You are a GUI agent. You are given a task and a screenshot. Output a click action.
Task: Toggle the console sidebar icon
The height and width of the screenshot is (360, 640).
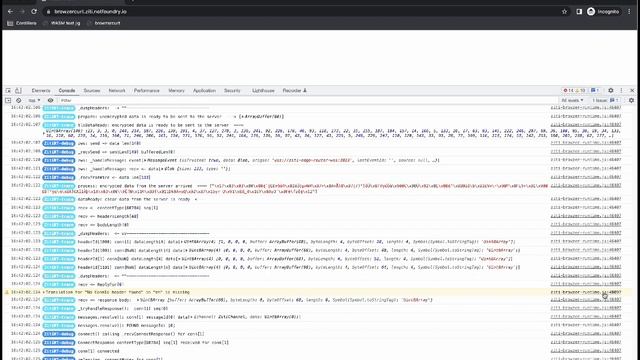pyautogui.click(x=8, y=100)
